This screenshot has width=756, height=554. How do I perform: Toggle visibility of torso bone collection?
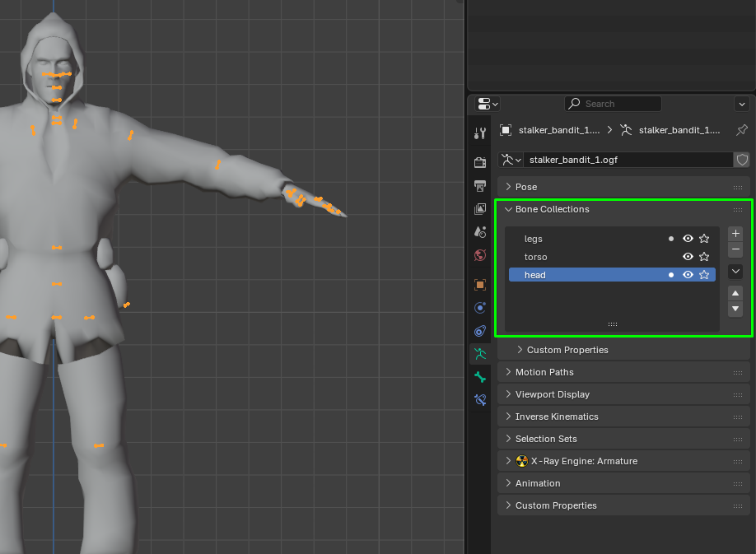pyautogui.click(x=688, y=257)
